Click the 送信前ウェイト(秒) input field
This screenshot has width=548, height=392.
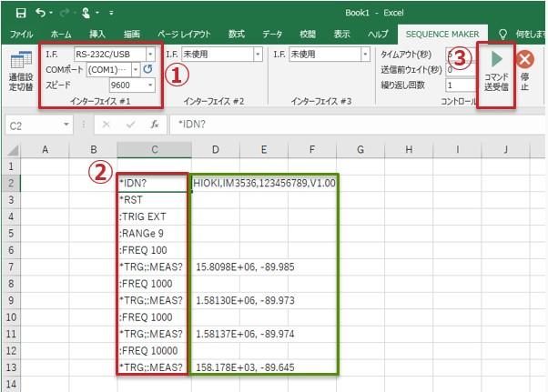pos(461,69)
